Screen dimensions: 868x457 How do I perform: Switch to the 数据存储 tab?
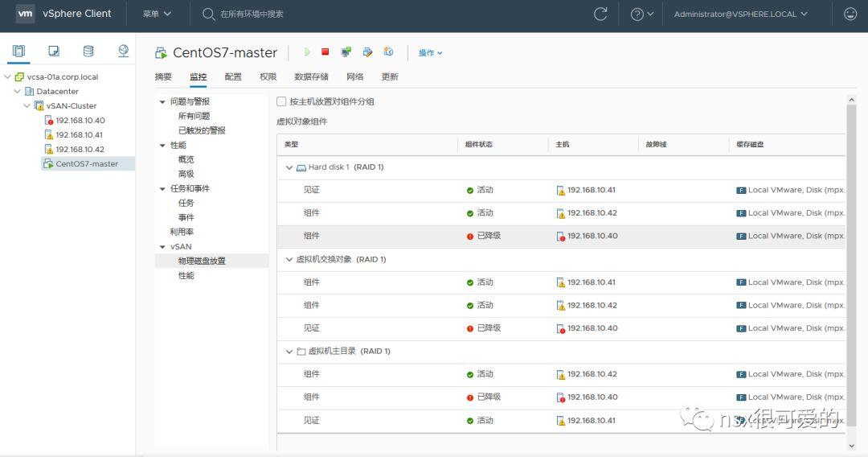click(311, 77)
